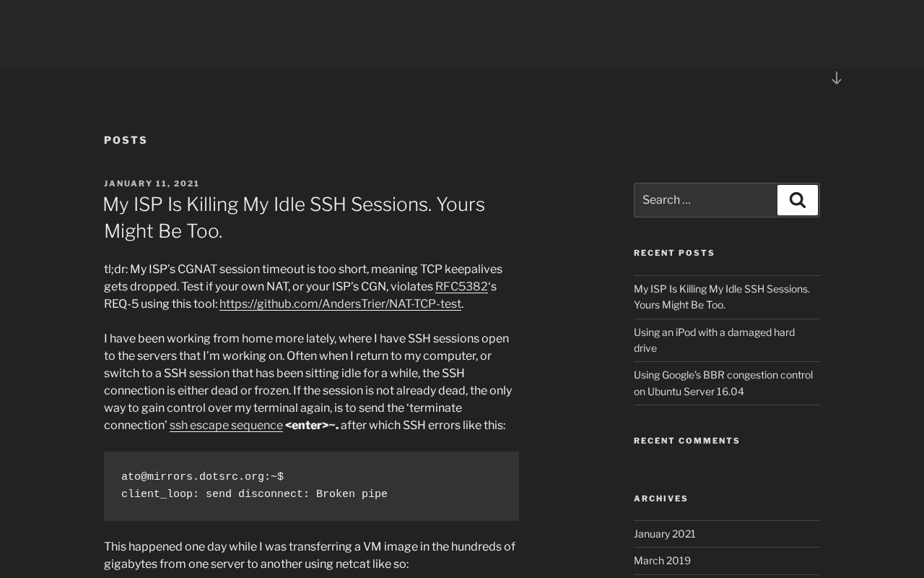Open the ISP post from the Recent Posts sidebar

coord(721,296)
